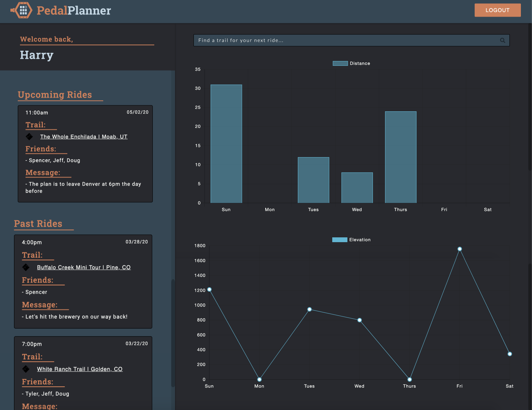The height and width of the screenshot is (410, 532).
Task: Click difficulty icon beside The Whole Enchilada
Action: click(x=29, y=136)
